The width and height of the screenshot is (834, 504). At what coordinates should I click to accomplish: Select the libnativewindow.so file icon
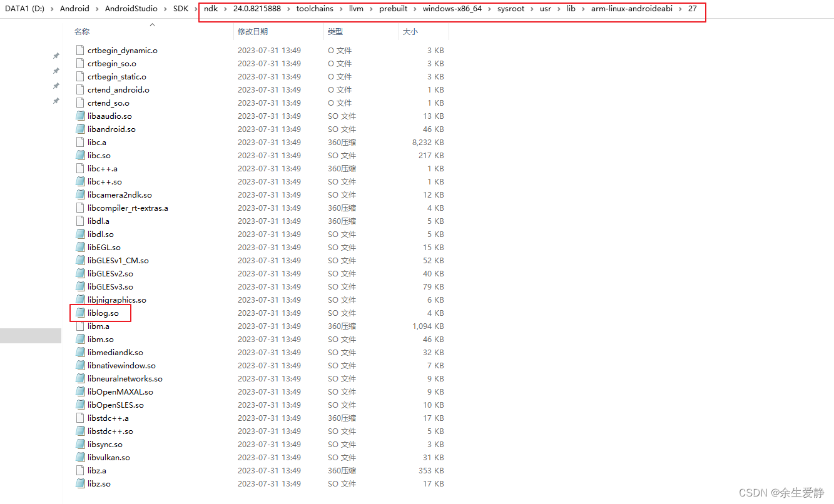point(79,365)
